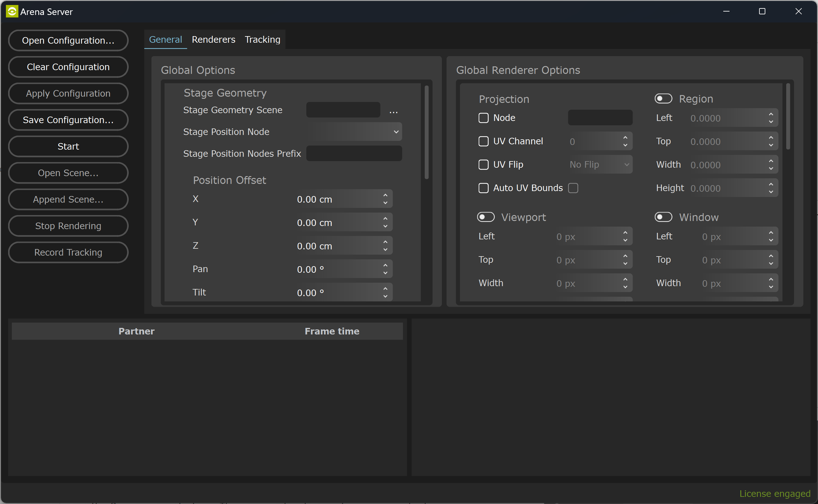This screenshot has width=818, height=504.
Task: Click the Stage Geometry Scene input field
Action: tap(343, 110)
